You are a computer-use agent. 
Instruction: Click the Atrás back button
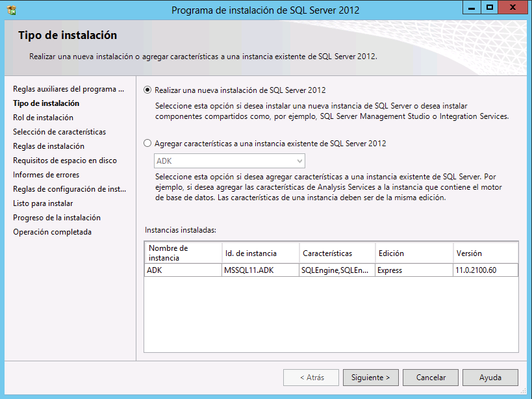click(x=311, y=378)
